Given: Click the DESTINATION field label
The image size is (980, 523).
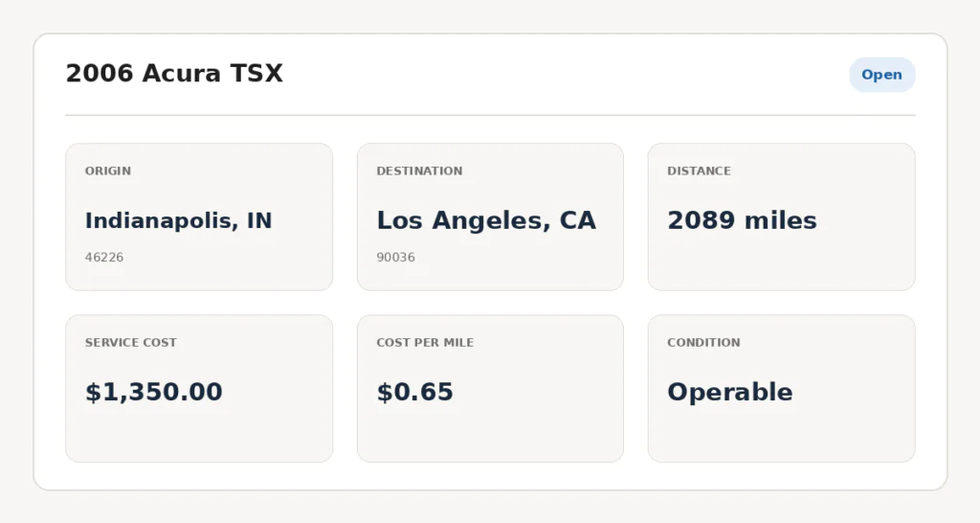Looking at the screenshot, I should tap(419, 171).
